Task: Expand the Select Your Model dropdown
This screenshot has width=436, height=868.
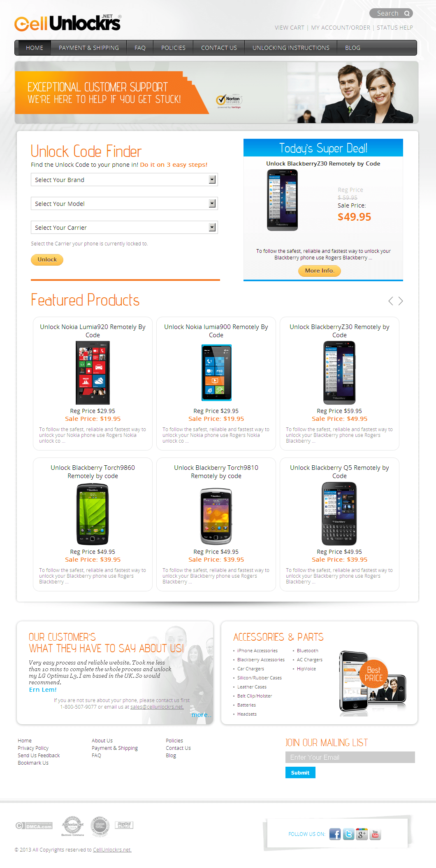Action: click(124, 203)
